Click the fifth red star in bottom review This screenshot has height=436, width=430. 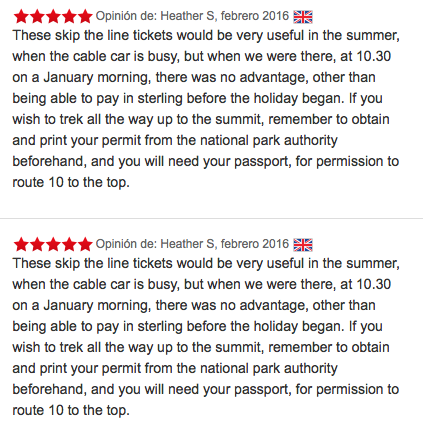85,244
